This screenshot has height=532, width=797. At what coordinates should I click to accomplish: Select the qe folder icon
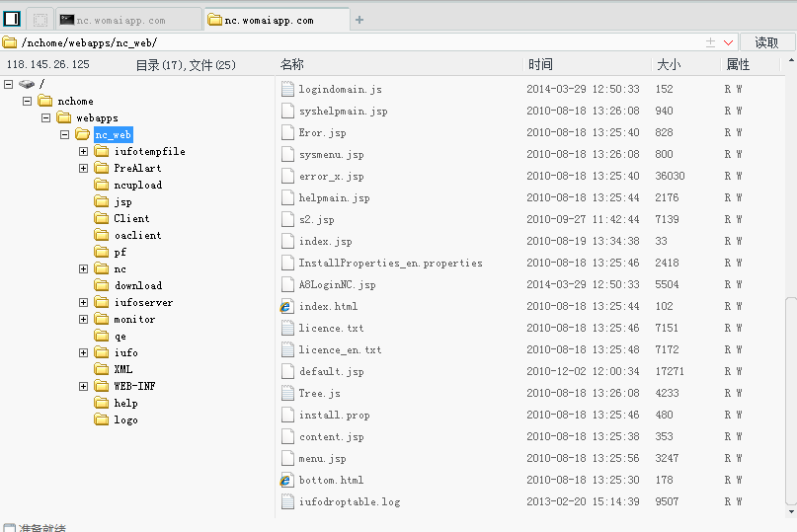pos(102,336)
